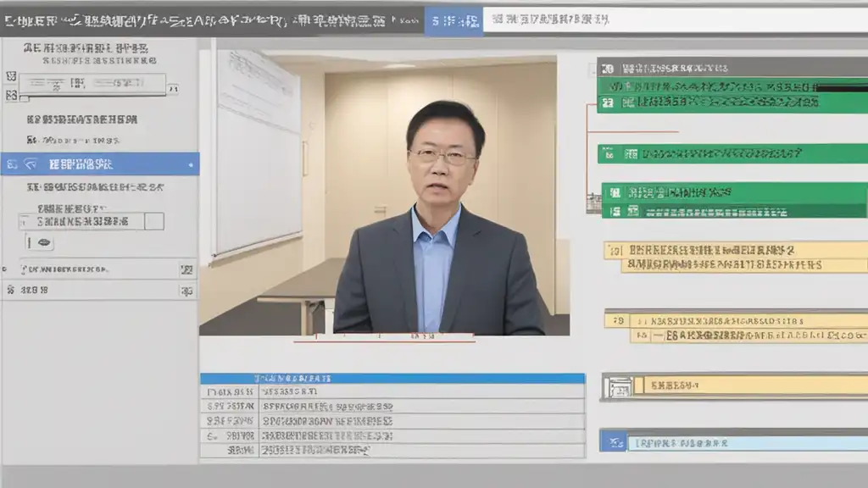Click the icon in the dark gray panel header
868x488 pixels.
pos(608,69)
